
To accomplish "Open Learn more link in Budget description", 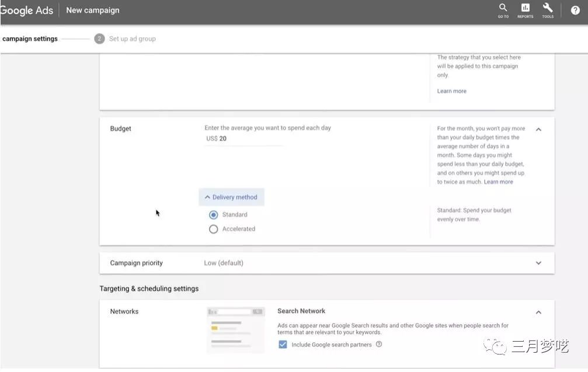I will (x=498, y=182).
